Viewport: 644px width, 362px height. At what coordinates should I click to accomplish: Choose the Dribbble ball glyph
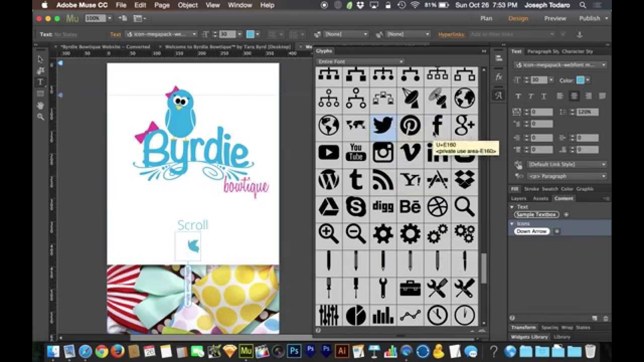click(x=437, y=207)
